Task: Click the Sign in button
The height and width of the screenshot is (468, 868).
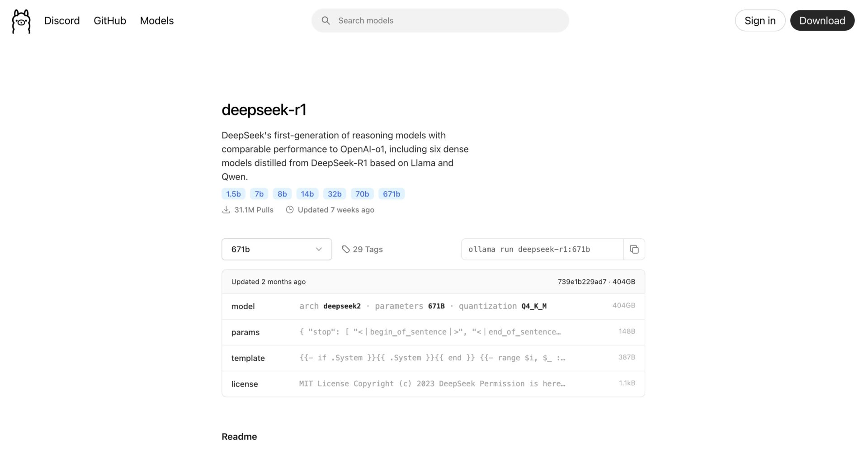Action: (760, 20)
